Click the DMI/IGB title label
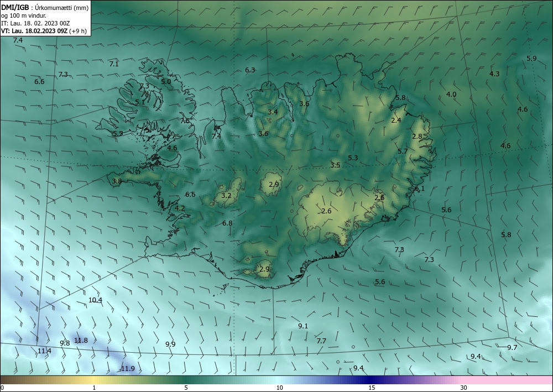553x392 pixels. pos(15,7)
